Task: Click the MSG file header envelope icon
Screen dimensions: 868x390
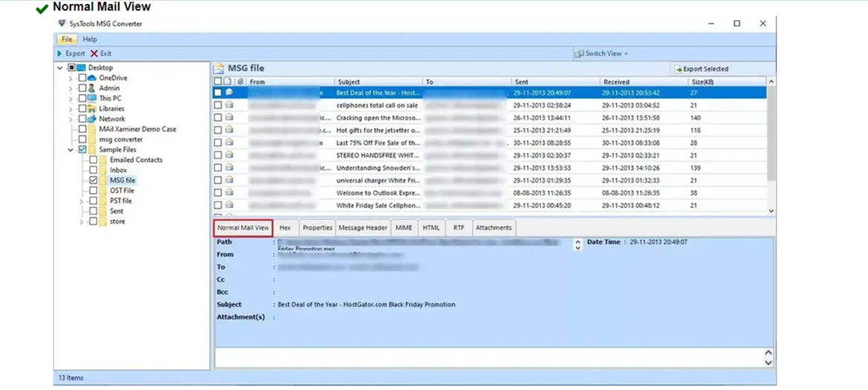Action: pos(219,68)
